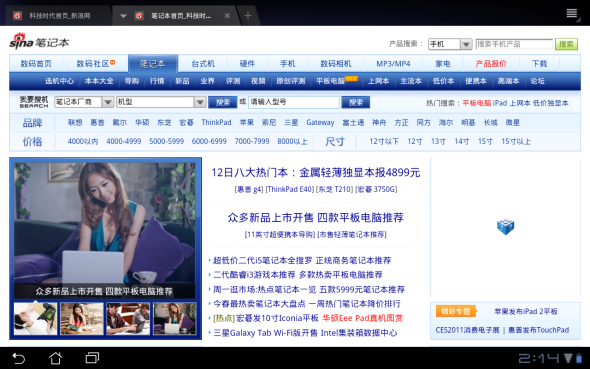Click the hot search link iPad
The height and width of the screenshot is (369, 590).
point(500,103)
